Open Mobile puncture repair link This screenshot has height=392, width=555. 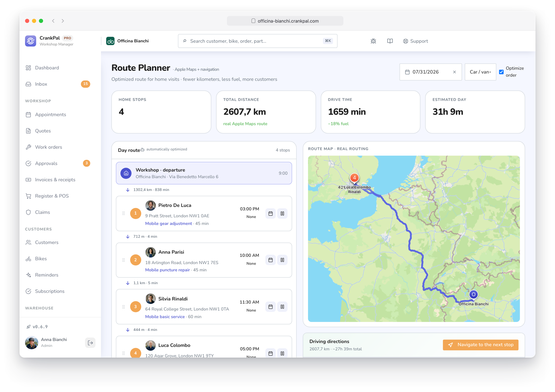[x=168, y=270]
